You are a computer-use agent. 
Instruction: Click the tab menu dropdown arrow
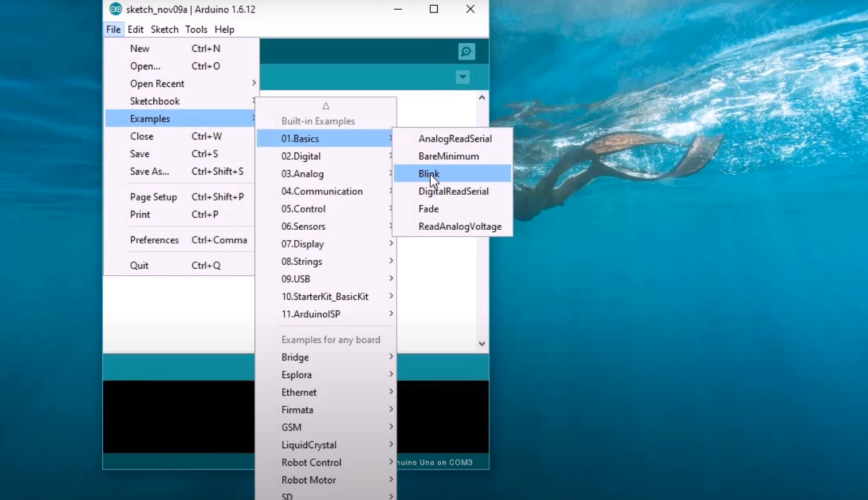coord(462,77)
